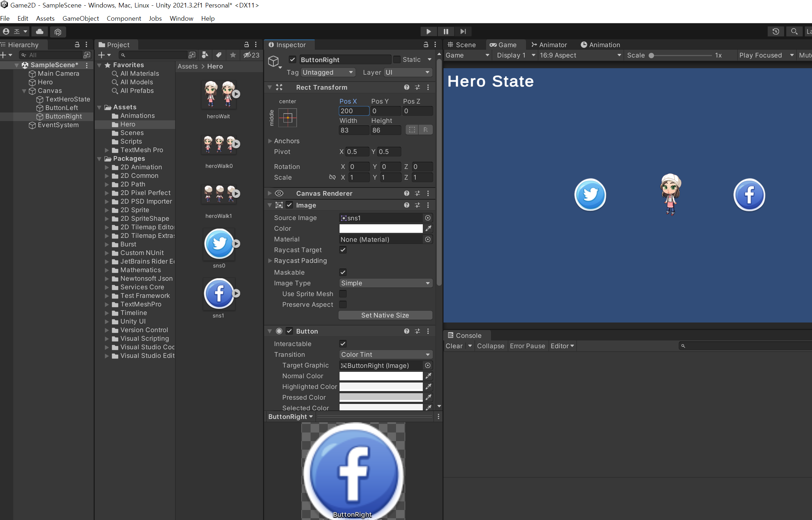Viewport: 812px width, 520px height.
Task: Start Play mode with the play button
Action: point(429,31)
